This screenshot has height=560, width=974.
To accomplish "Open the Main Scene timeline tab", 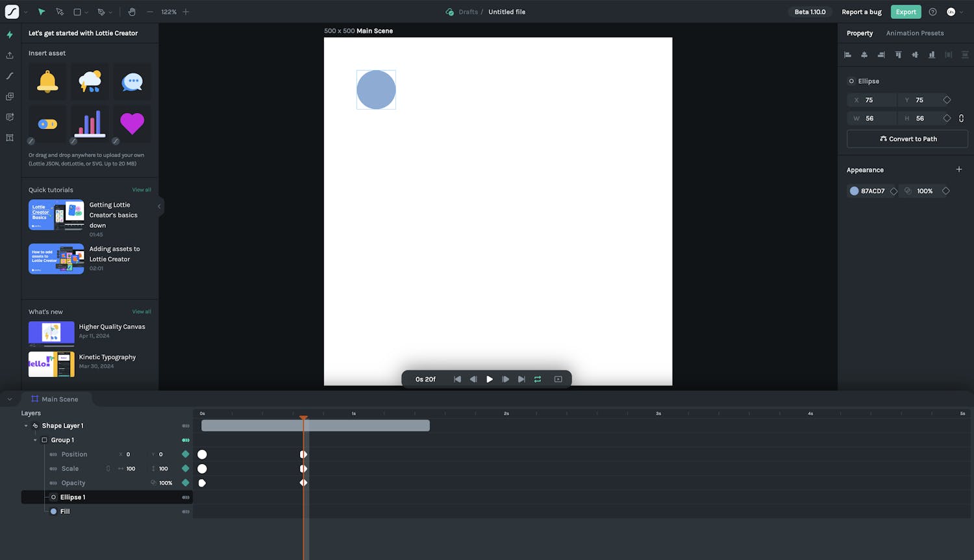I will (x=59, y=399).
